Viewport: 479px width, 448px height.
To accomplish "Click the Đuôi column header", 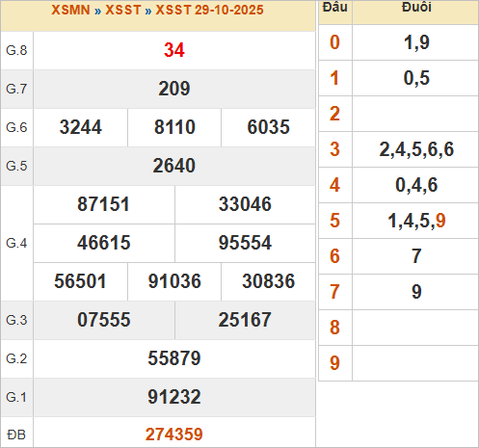I will click(x=416, y=7).
